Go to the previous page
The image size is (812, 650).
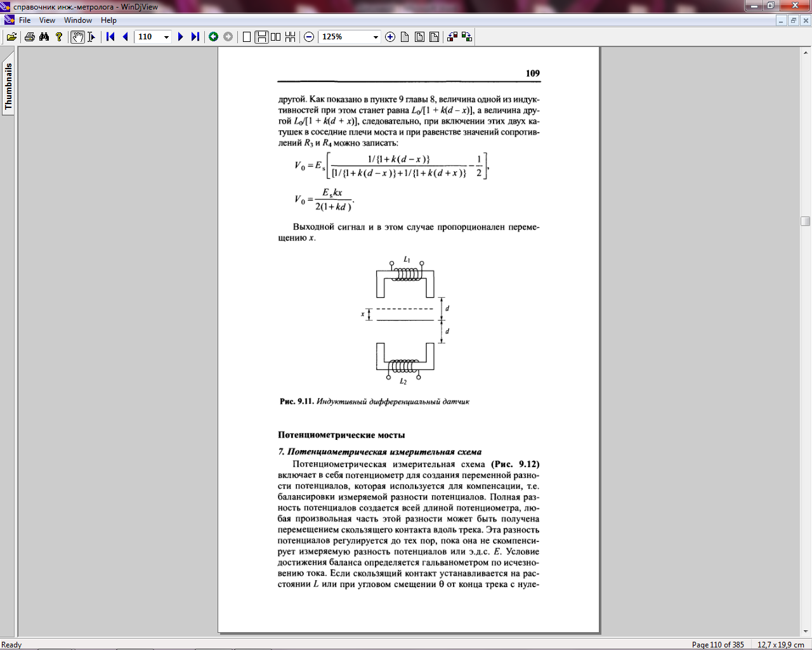[125, 37]
